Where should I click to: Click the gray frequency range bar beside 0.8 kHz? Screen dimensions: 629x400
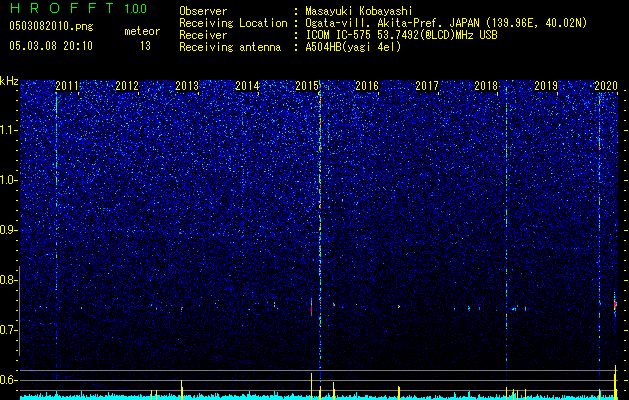point(19,311)
